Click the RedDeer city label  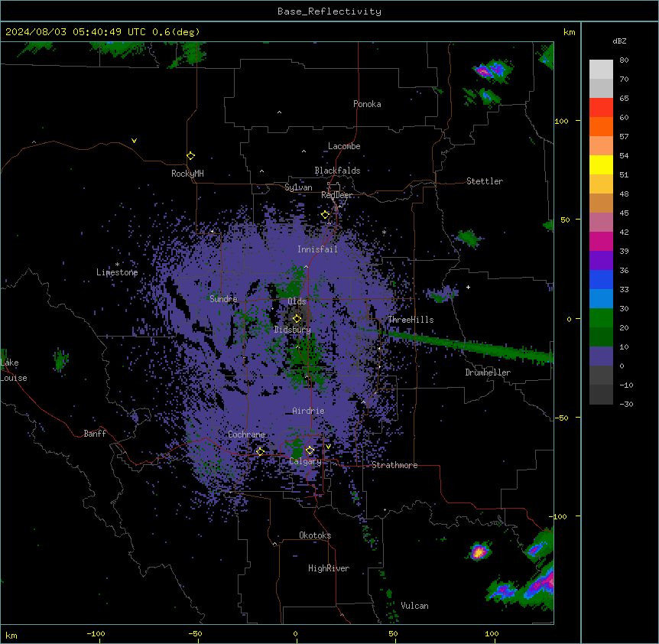point(336,195)
